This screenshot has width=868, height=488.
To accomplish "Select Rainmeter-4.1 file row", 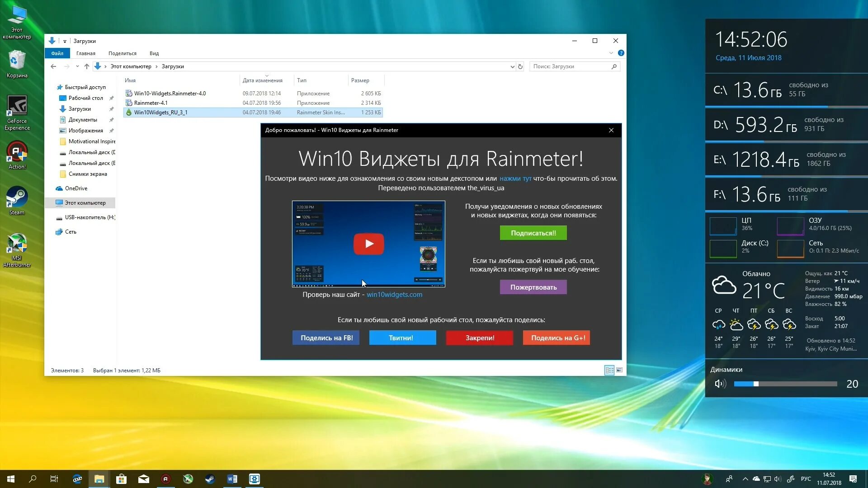I will [253, 103].
